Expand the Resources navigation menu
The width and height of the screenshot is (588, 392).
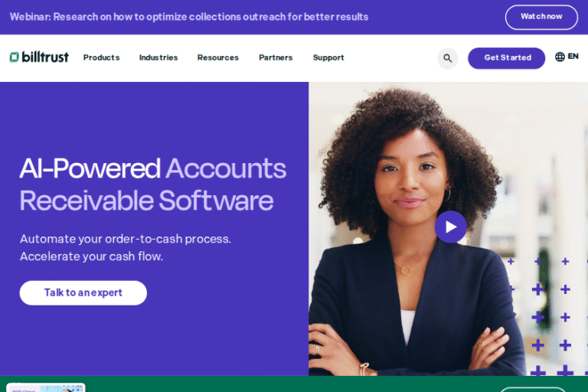coord(218,57)
